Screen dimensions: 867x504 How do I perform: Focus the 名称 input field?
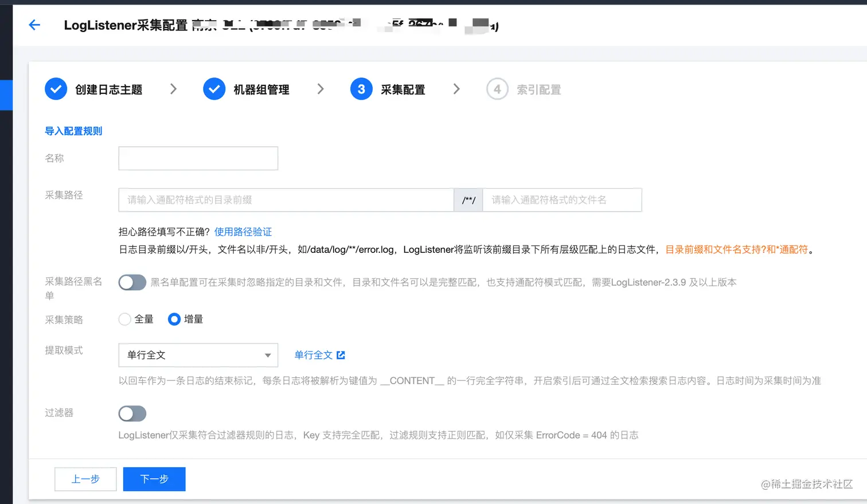[198, 158]
